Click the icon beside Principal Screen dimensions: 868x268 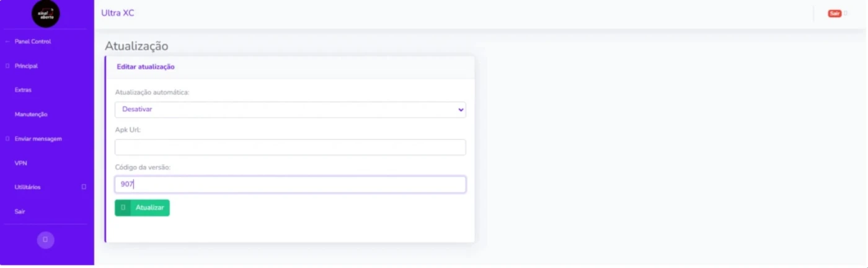click(x=7, y=66)
